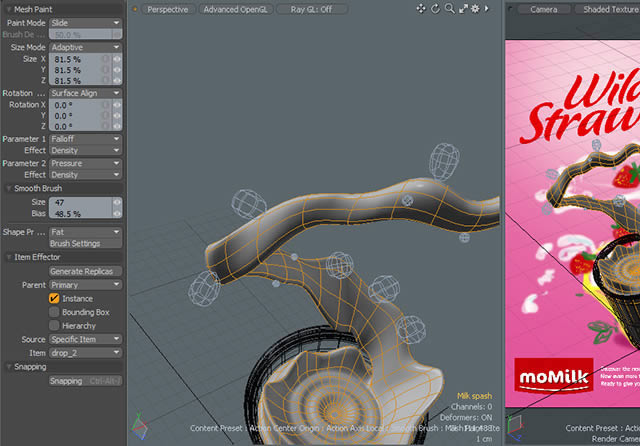
Task: Open Parameter 2 dropdown showing Pressure
Action: pyautogui.click(x=85, y=163)
